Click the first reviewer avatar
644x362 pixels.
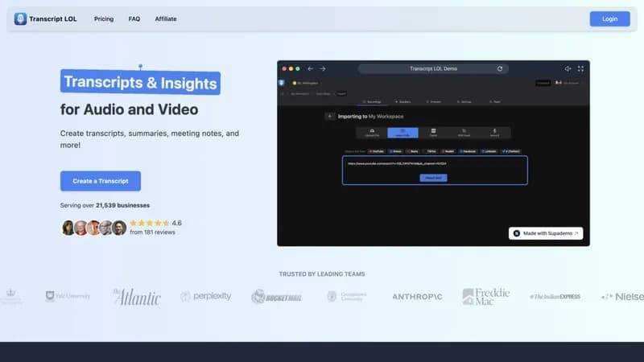coord(68,228)
